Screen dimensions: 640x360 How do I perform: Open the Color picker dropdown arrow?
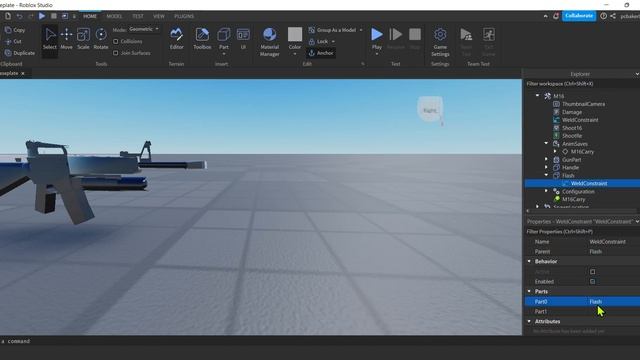[295, 54]
